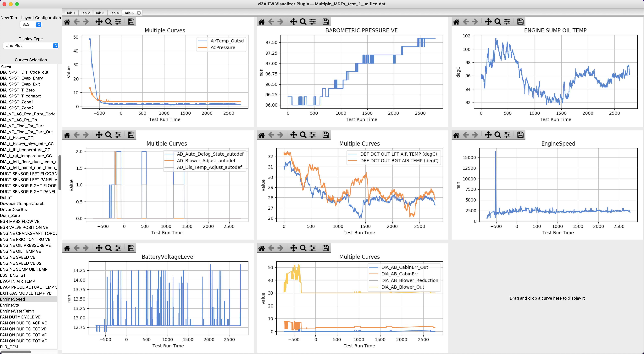The width and height of the screenshot is (644, 354).
Task: Save the Engine Sump Oil Temp figure
Action: coord(520,22)
